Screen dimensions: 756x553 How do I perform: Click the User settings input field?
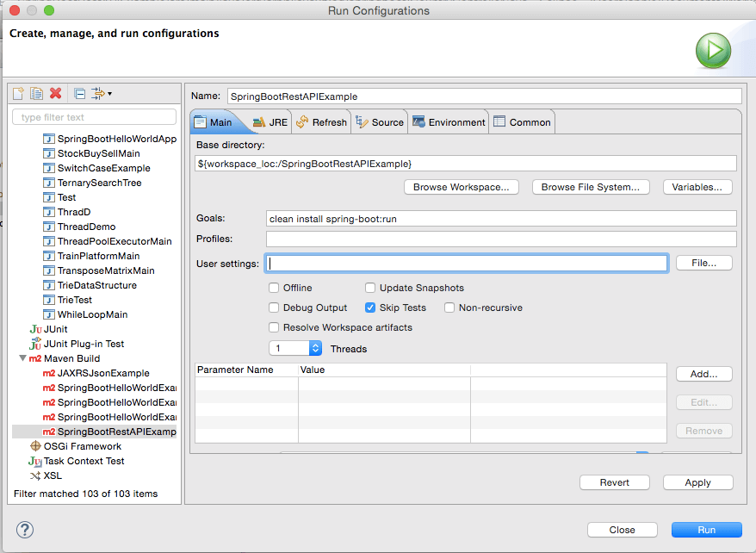(x=467, y=264)
